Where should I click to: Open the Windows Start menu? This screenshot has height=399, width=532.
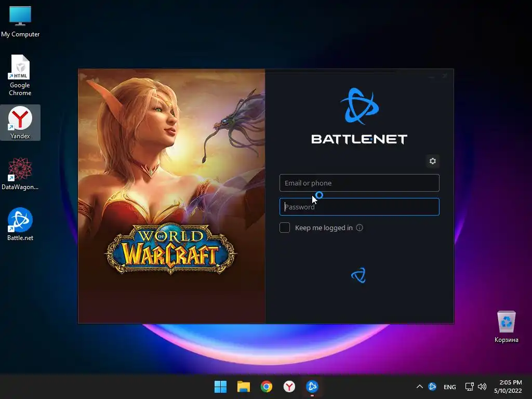coord(220,387)
